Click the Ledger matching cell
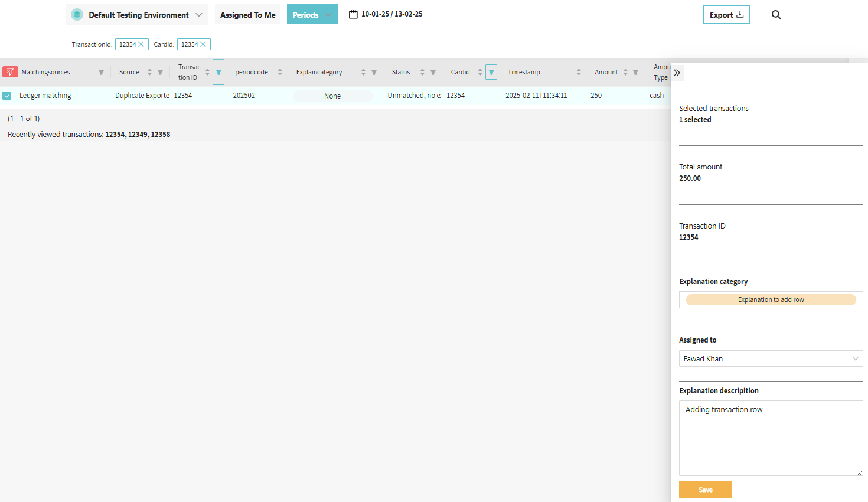This screenshot has width=868, height=502. [45, 96]
